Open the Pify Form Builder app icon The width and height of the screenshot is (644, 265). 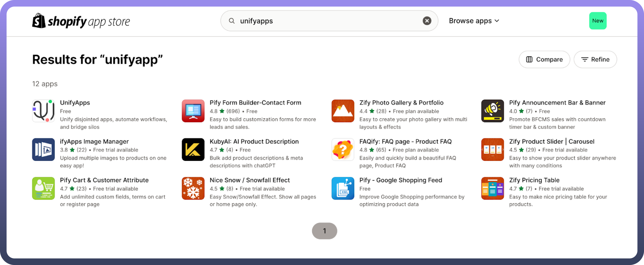pyautogui.click(x=193, y=111)
